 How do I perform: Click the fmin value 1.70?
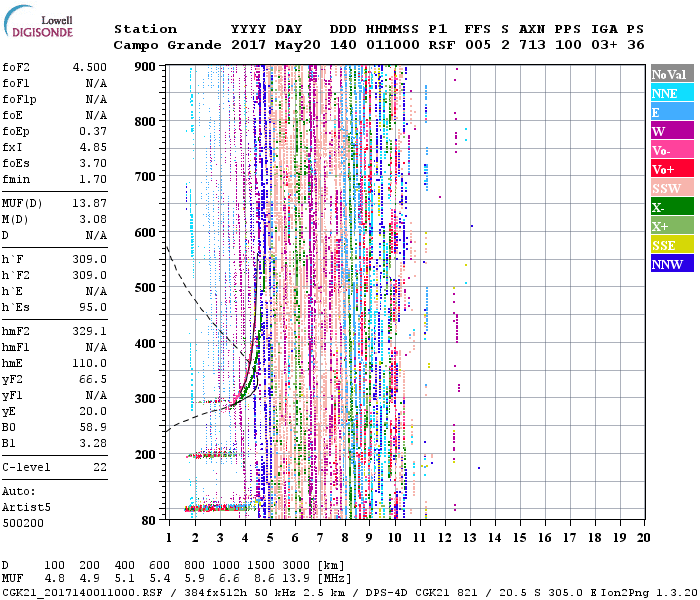pyautogui.click(x=93, y=179)
